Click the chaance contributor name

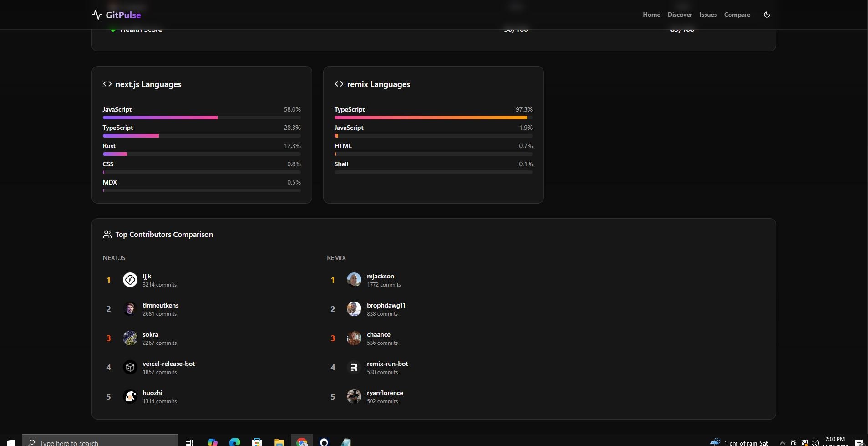tap(378, 334)
